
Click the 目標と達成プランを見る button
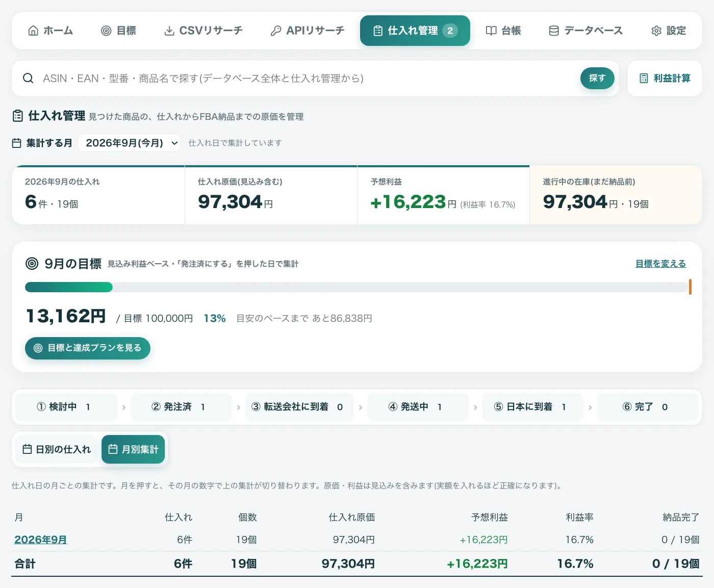(x=88, y=348)
